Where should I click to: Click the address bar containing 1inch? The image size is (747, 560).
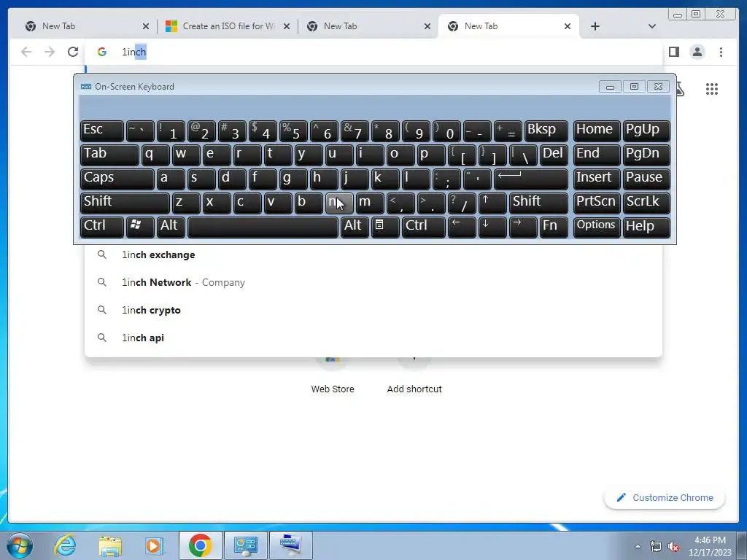[x=373, y=52]
